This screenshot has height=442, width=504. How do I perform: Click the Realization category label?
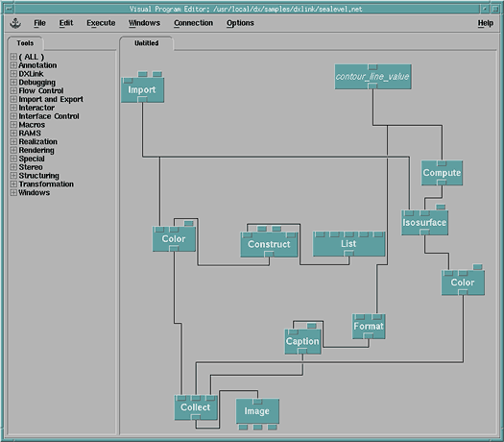tap(38, 142)
